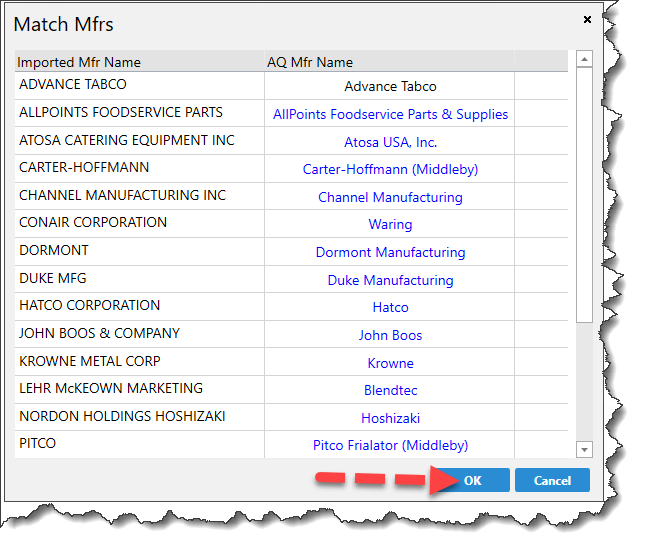Open the Waring match link
646x550 pixels.
pos(390,225)
